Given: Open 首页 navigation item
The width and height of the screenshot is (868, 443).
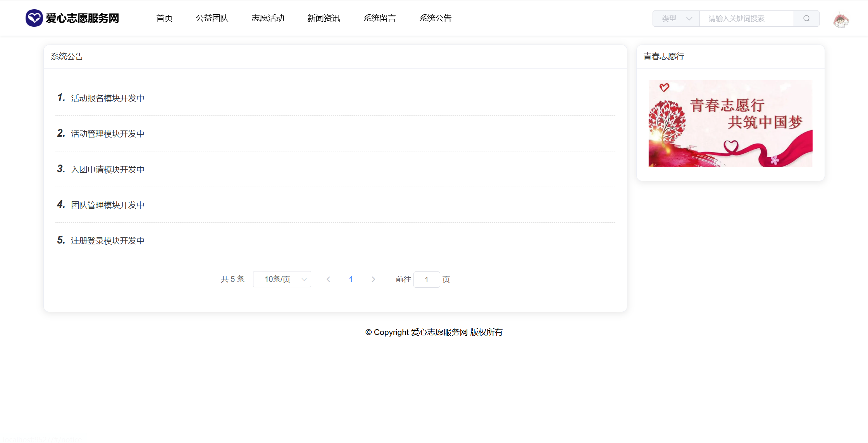Looking at the screenshot, I should [164, 18].
